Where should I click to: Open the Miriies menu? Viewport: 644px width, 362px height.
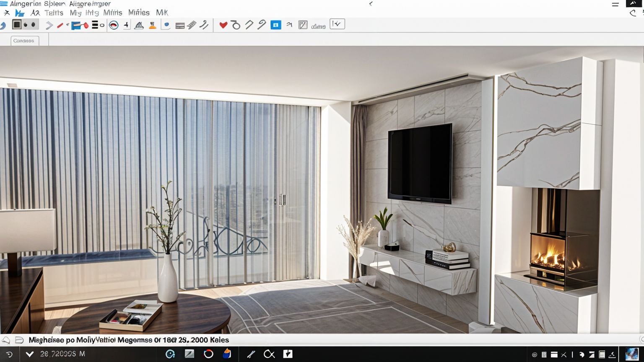tap(139, 13)
